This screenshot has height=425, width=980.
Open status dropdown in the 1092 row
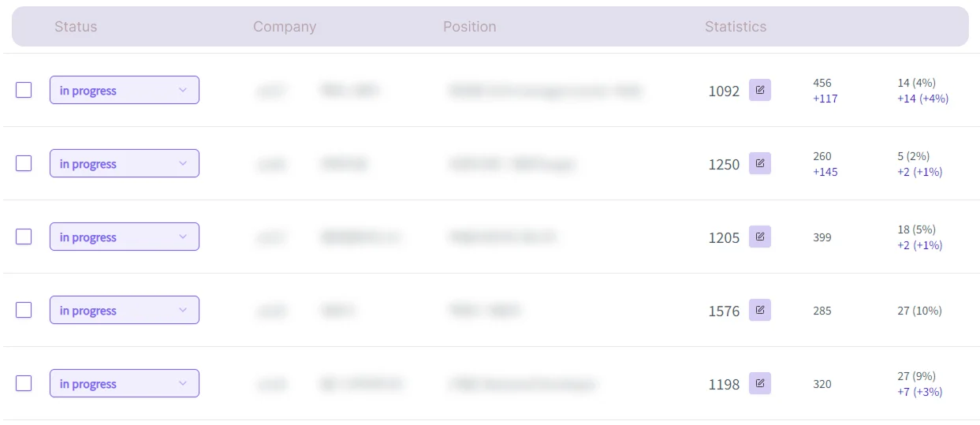(124, 91)
